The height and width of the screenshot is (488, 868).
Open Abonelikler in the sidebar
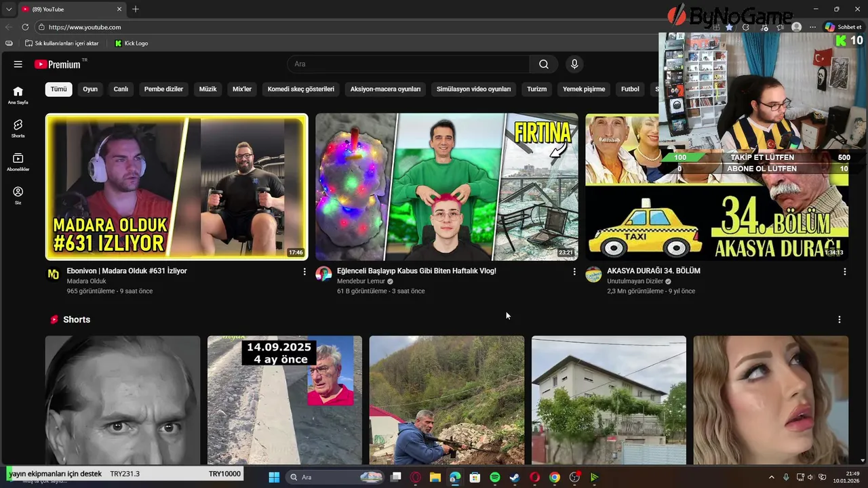click(18, 162)
